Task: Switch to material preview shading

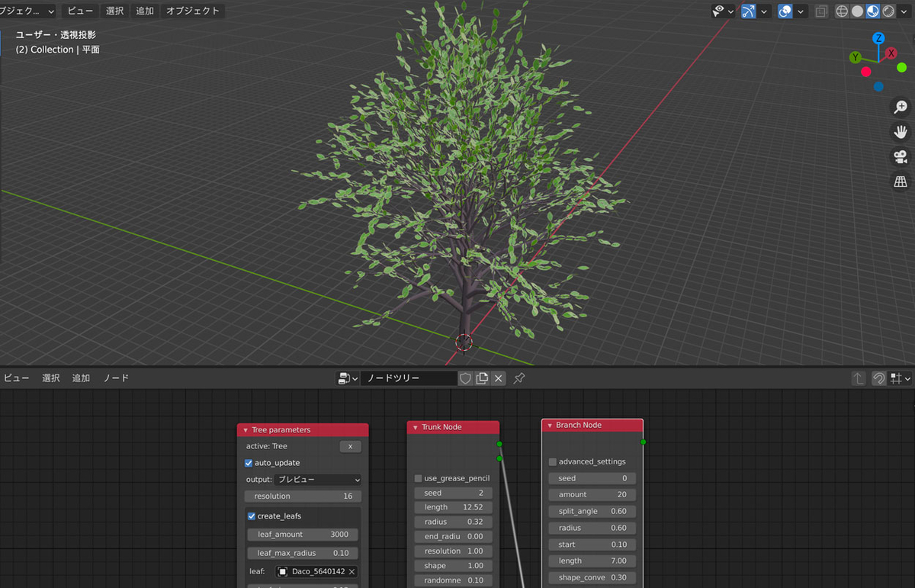Action: (873, 11)
